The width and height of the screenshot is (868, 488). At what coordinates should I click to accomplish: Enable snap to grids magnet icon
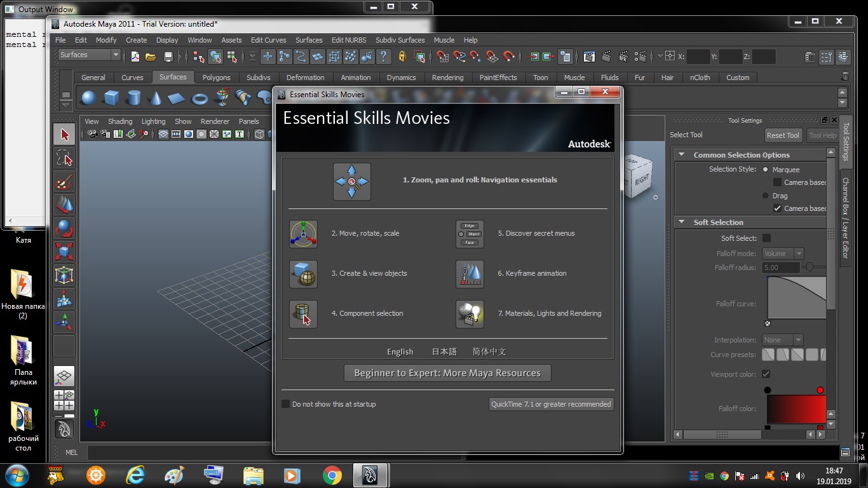point(442,57)
